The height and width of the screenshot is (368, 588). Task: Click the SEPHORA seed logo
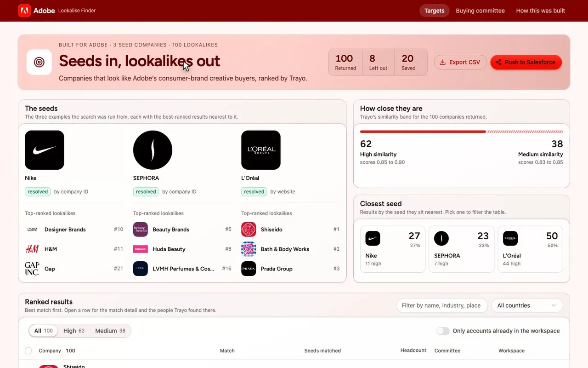point(153,150)
